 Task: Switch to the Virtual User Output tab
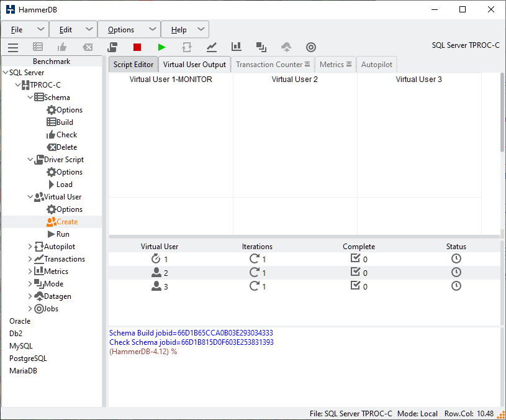(194, 65)
